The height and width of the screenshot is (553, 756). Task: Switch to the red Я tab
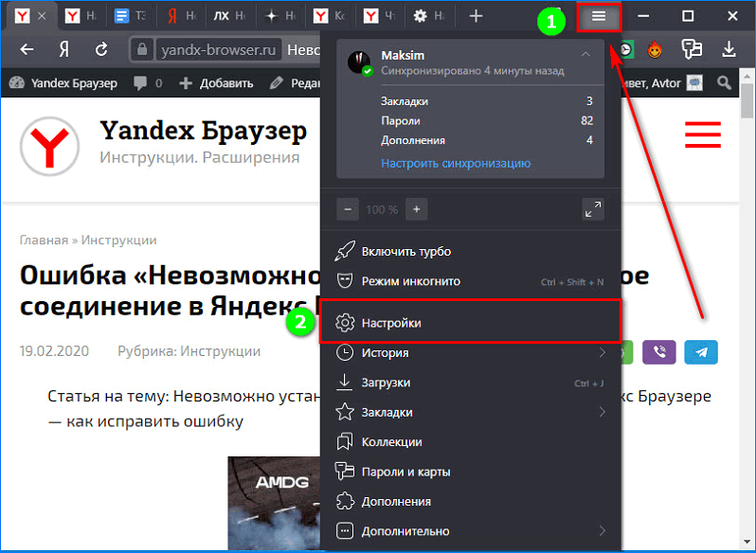(x=181, y=16)
